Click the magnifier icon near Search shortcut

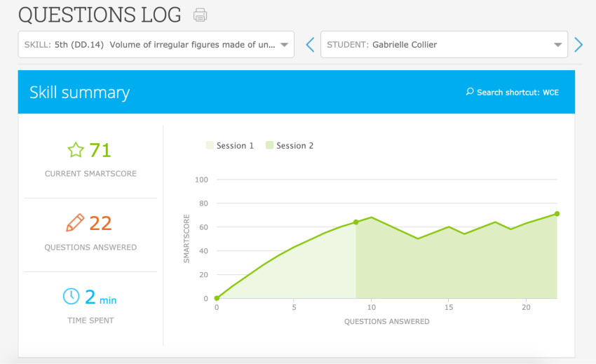[x=470, y=92]
